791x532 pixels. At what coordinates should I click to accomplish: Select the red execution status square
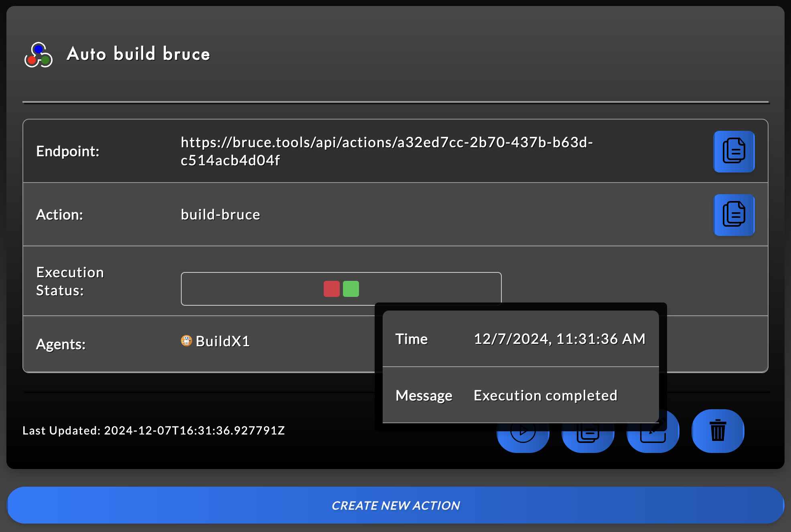click(x=331, y=289)
